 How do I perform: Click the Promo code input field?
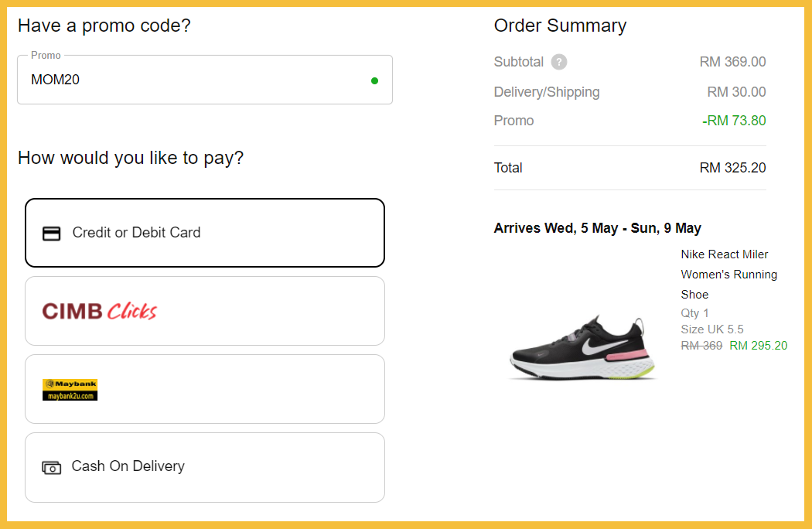(193, 80)
